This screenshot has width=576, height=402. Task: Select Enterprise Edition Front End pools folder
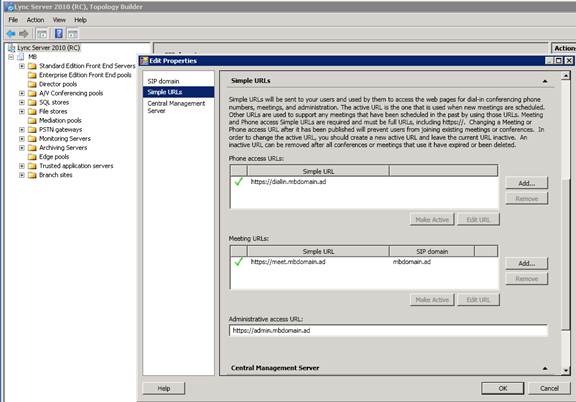[x=85, y=75]
